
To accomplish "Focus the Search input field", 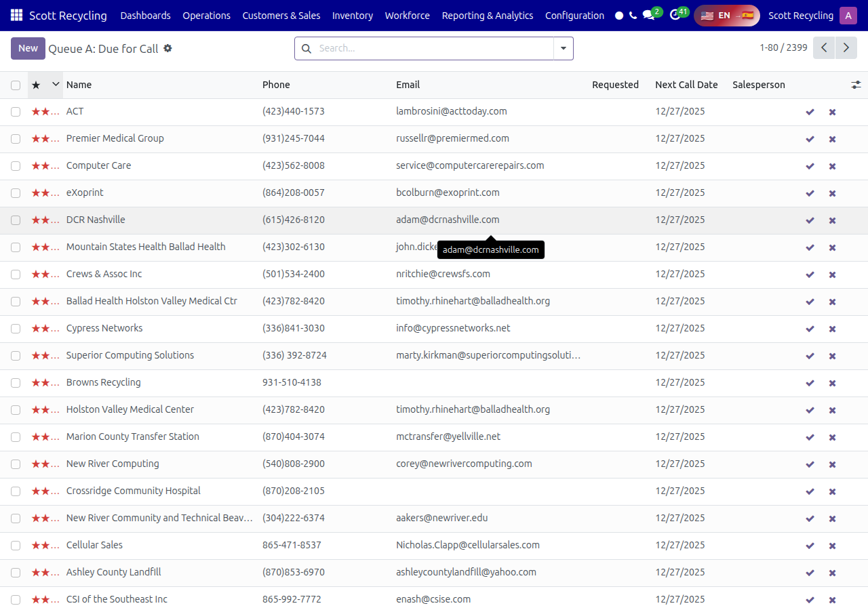I will (x=434, y=48).
